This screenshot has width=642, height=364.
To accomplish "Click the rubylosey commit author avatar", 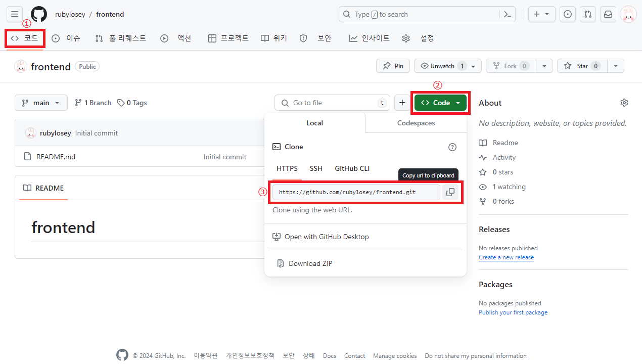I will (x=31, y=133).
